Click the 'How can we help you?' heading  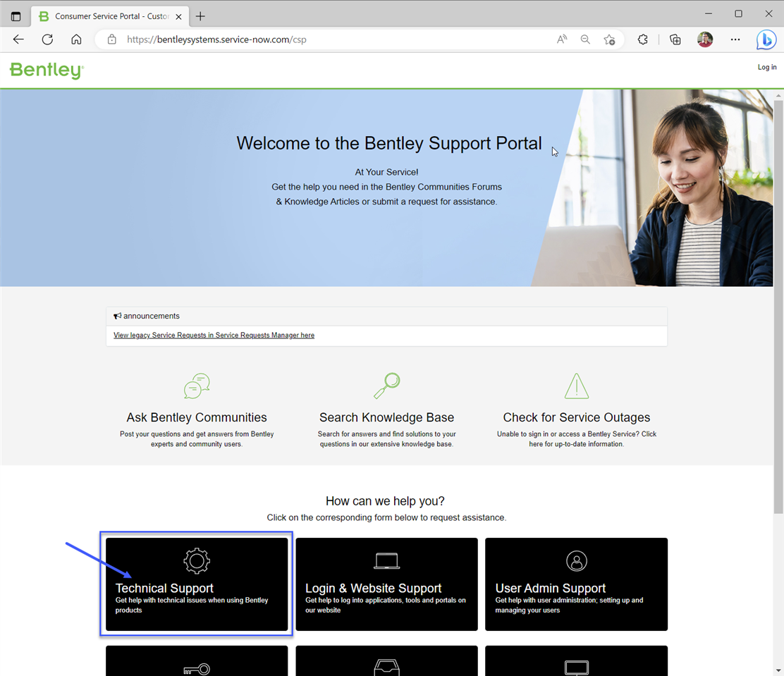click(x=385, y=501)
